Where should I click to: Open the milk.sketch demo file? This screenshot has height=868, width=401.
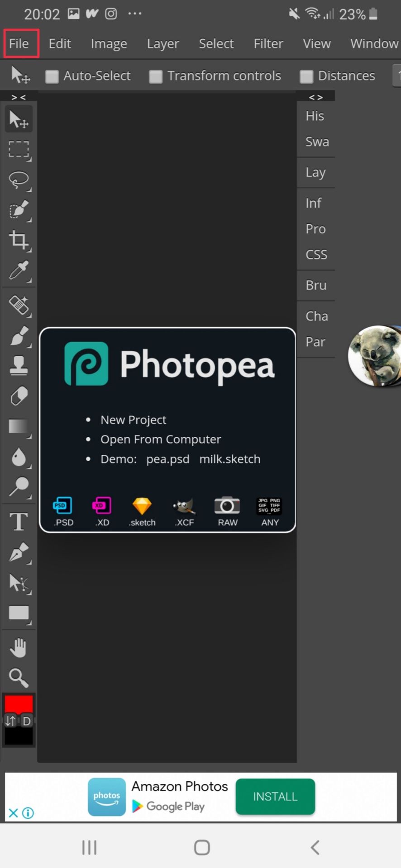(230, 459)
